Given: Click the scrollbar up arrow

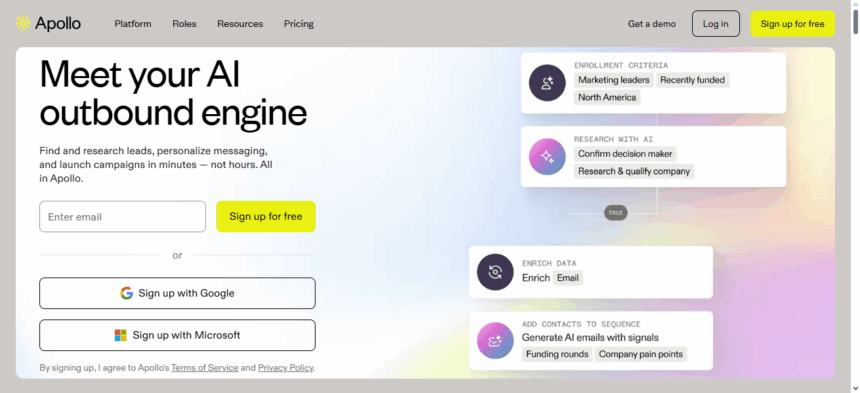Looking at the screenshot, I should click(x=855, y=4).
